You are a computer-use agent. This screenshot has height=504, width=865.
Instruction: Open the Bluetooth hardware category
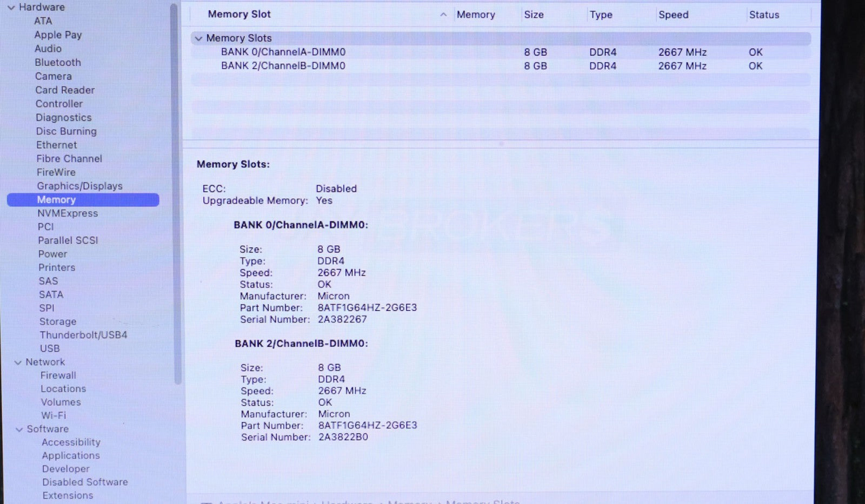58,63
